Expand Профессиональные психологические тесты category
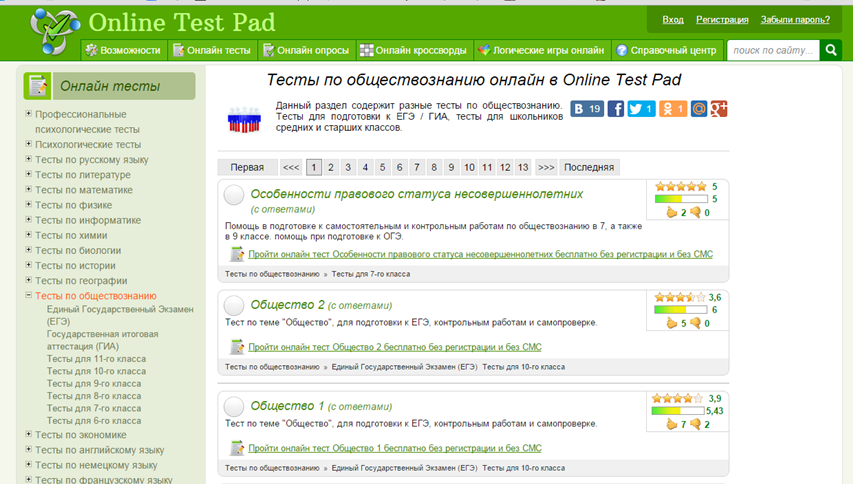Image resolution: width=853 pixels, height=484 pixels. coord(28,114)
